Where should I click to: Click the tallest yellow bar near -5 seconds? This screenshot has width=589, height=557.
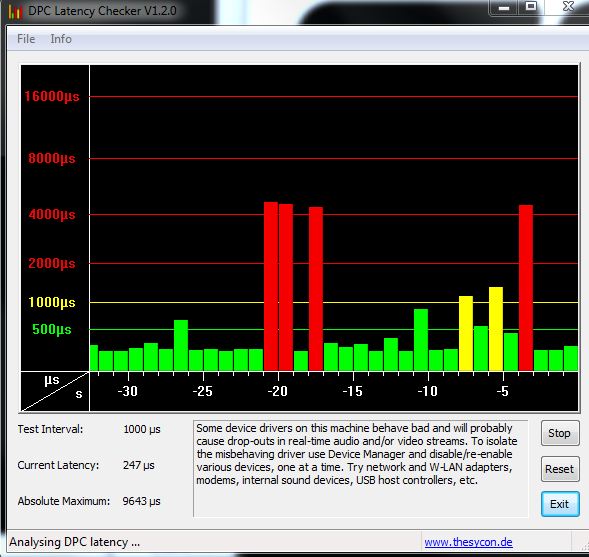pyautogui.click(x=496, y=329)
